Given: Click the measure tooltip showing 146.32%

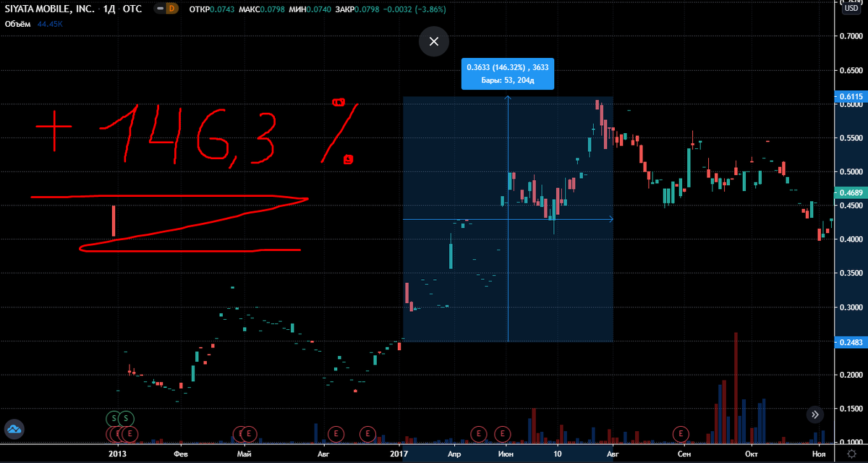Looking at the screenshot, I should click(x=508, y=73).
